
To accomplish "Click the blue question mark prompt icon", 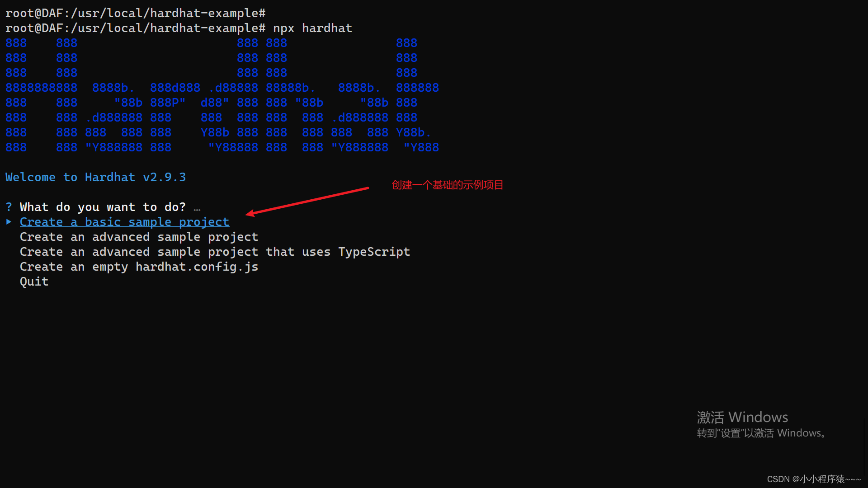I will 9,207.
